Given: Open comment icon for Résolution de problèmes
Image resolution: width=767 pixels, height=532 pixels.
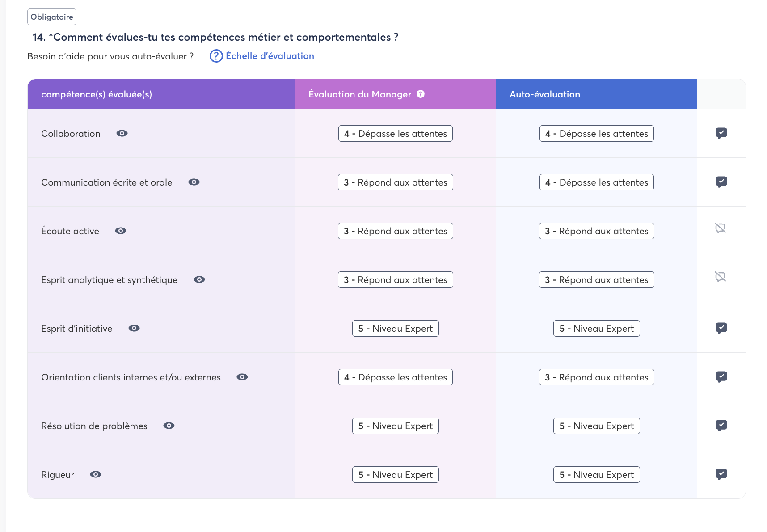Looking at the screenshot, I should coord(721,426).
